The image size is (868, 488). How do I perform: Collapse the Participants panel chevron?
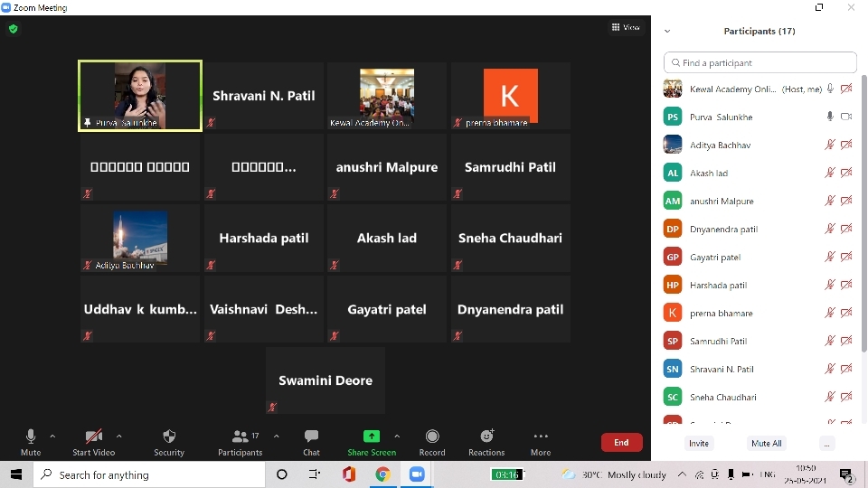pos(667,31)
